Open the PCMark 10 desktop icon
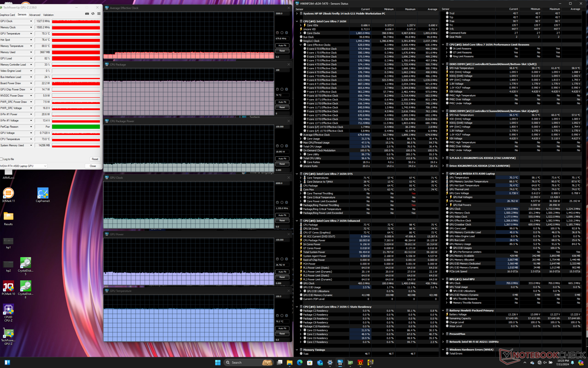Image resolution: width=588 pixels, height=368 pixels. (8, 286)
